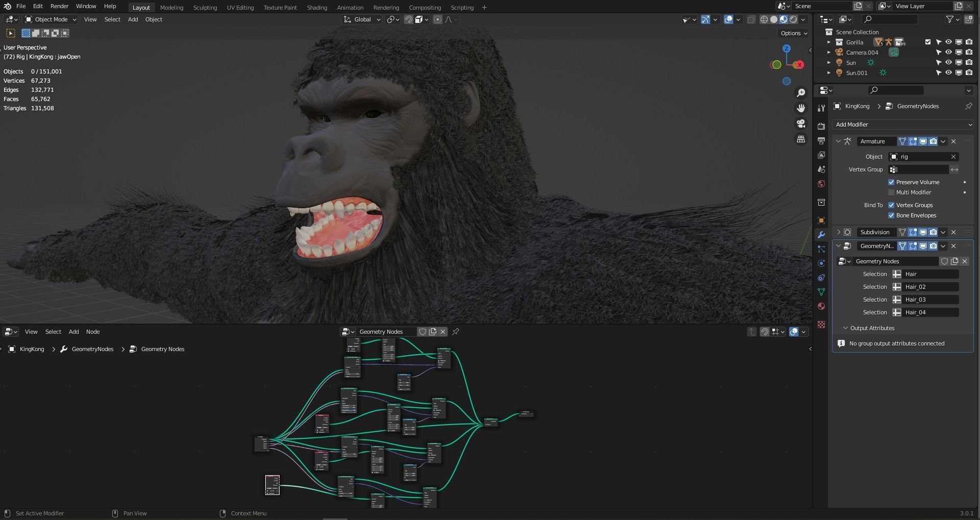Viewport: 980px width, 520px height.
Task: Open node editor Add menu
Action: click(74, 332)
